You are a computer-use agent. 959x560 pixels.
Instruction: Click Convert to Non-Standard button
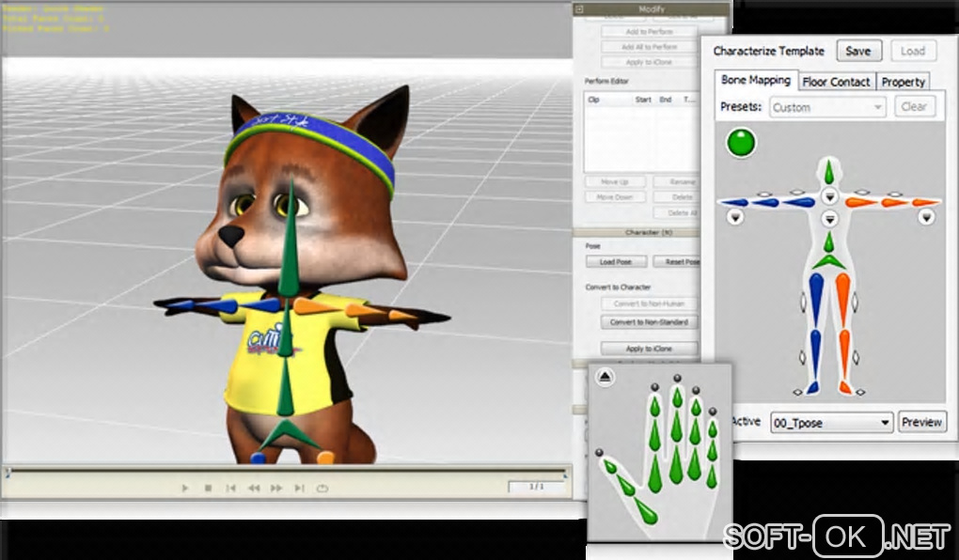649,322
